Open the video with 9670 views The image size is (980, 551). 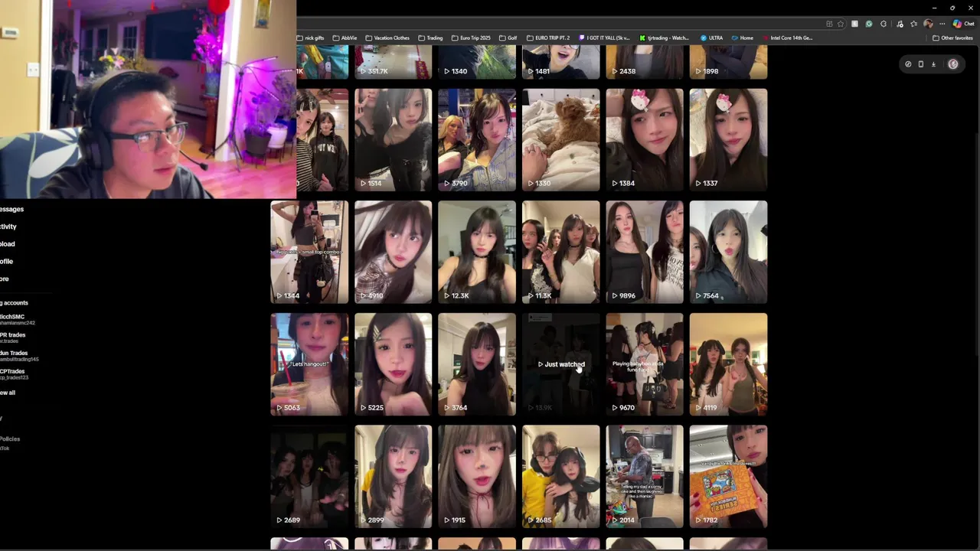pos(645,364)
